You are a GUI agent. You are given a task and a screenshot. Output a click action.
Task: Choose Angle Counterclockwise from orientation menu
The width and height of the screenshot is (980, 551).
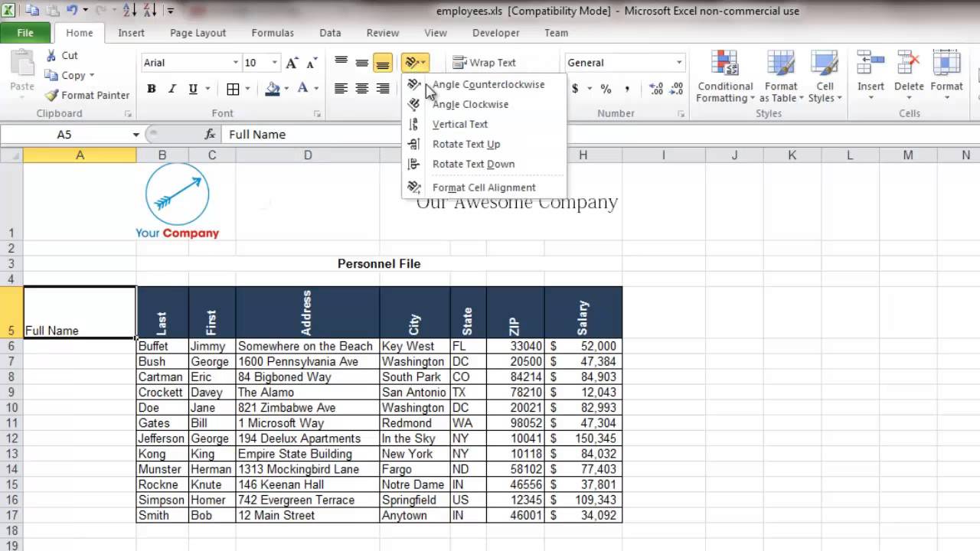pyautogui.click(x=484, y=84)
